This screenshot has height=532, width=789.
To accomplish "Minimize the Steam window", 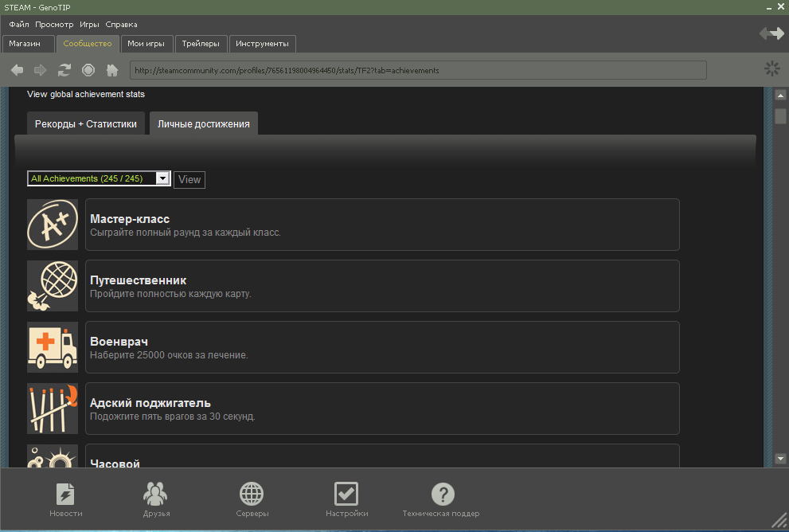I will click(x=769, y=8).
